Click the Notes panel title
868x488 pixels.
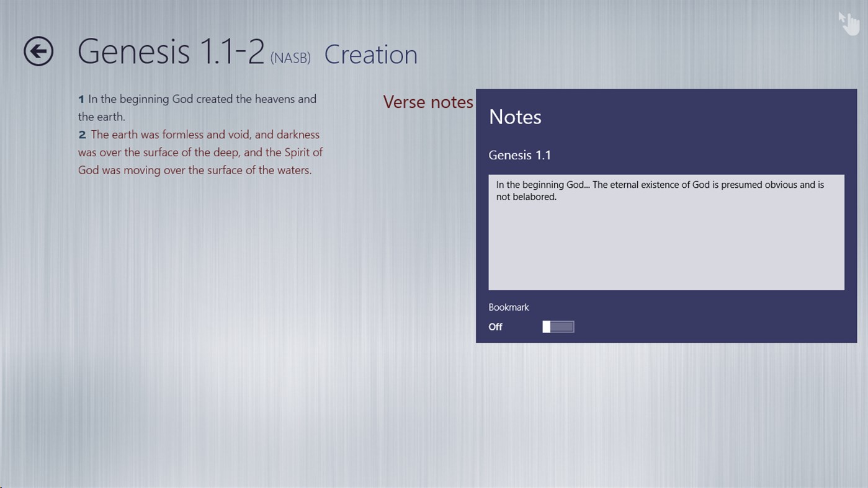[514, 117]
